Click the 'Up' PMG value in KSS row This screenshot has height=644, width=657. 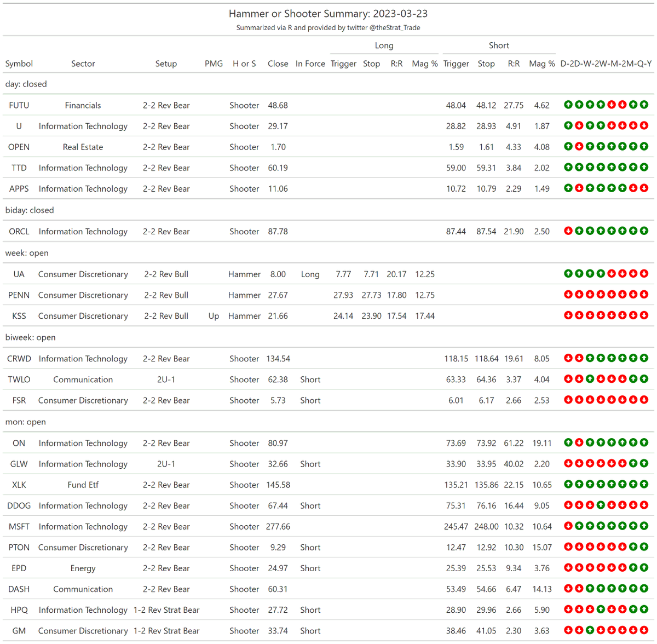pyautogui.click(x=214, y=316)
